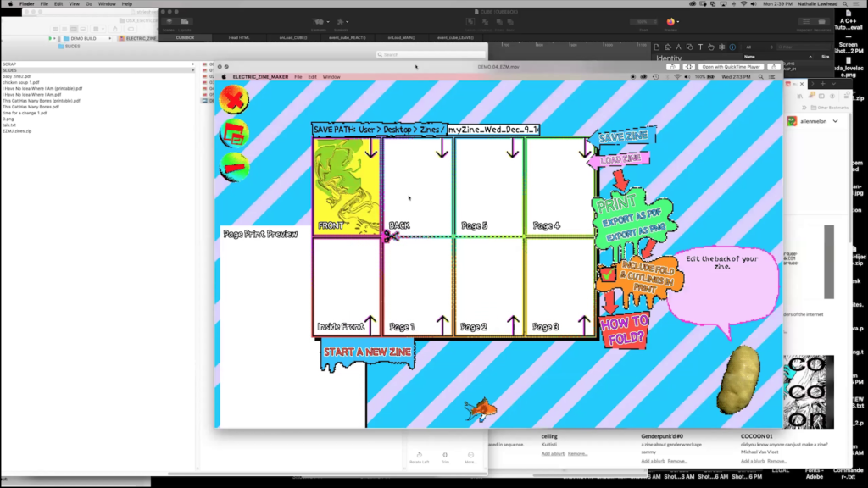Open the Finder menu
868x488 pixels.
[26, 4]
